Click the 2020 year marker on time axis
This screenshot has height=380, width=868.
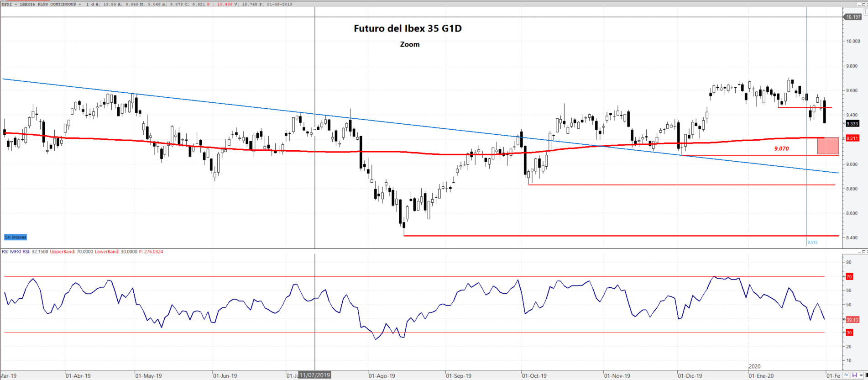click(755, 366)
